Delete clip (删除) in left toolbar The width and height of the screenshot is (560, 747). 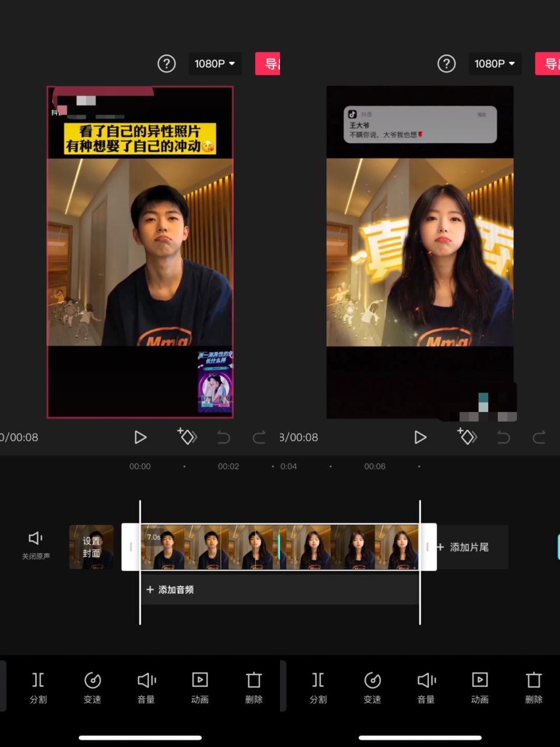click(254, 687)
